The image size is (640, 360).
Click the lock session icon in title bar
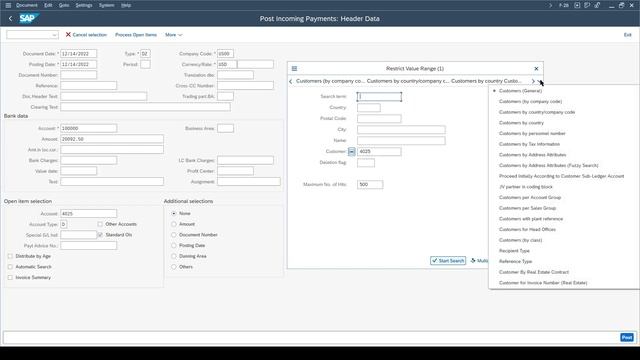pyautogui.click(x=597, y=5)
